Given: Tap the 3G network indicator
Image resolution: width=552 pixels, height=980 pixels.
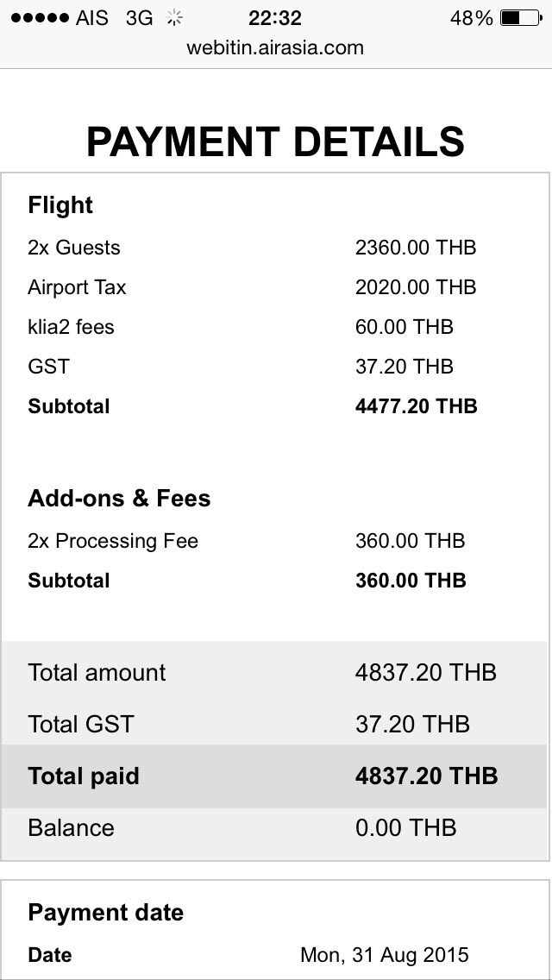Looking at the screenshot, I should click(x=139, y=18).
